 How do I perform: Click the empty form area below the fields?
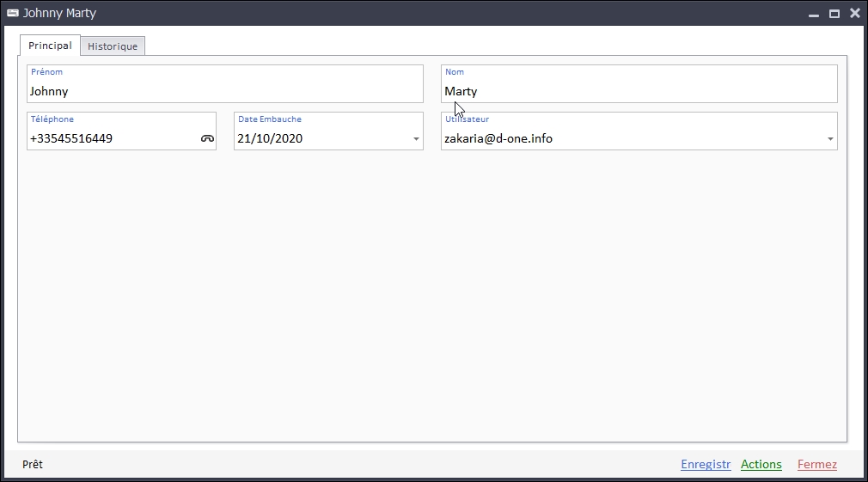pyautogui.click(x=430, y=301)
